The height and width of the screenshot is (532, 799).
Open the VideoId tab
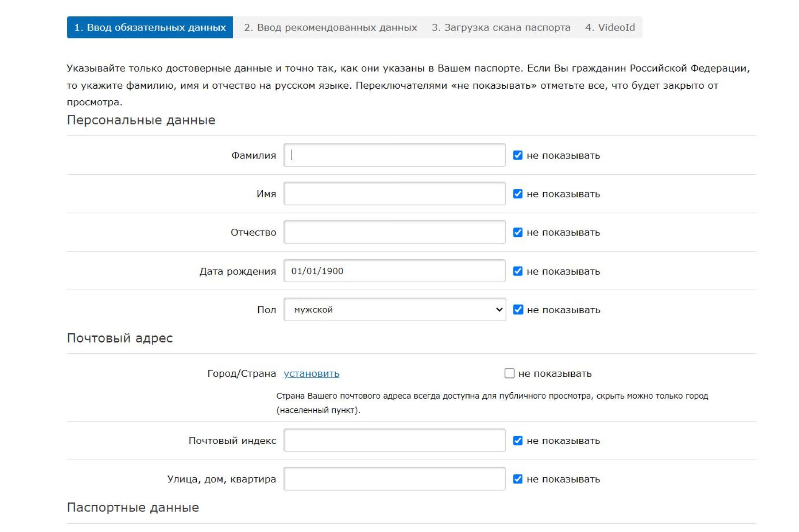click(x=609, y=28)
